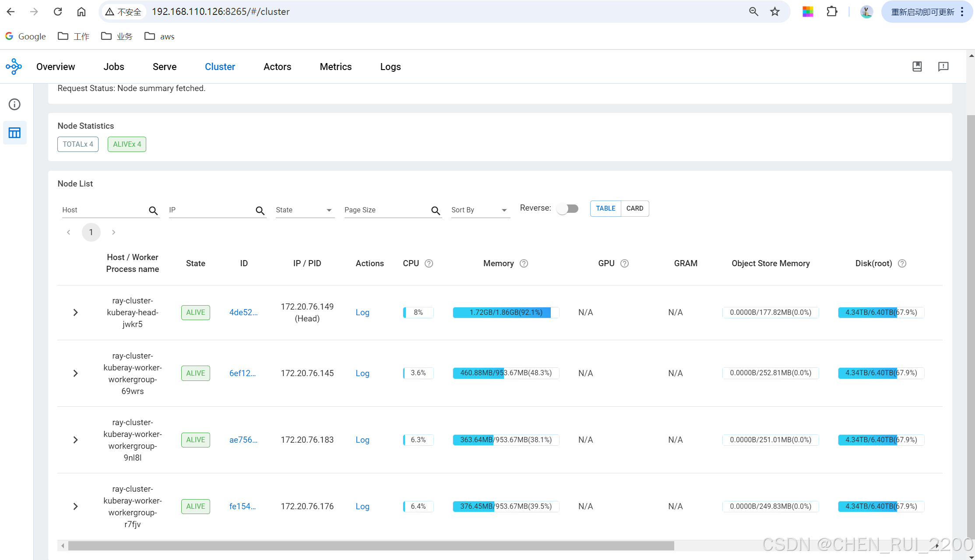This screenshot has height=560, width=975.
Task: Toggle the Reverse sort switch
Action: [567, 208]
